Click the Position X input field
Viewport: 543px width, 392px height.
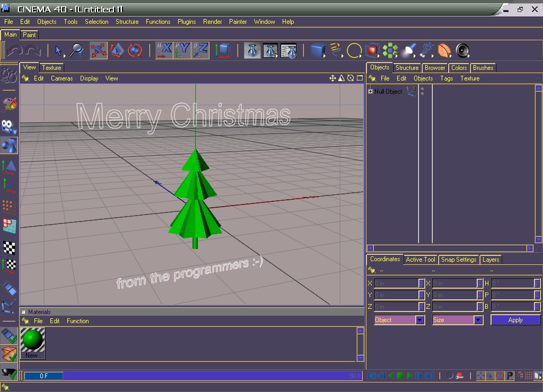pyautogui.click(x=396, y=283)
